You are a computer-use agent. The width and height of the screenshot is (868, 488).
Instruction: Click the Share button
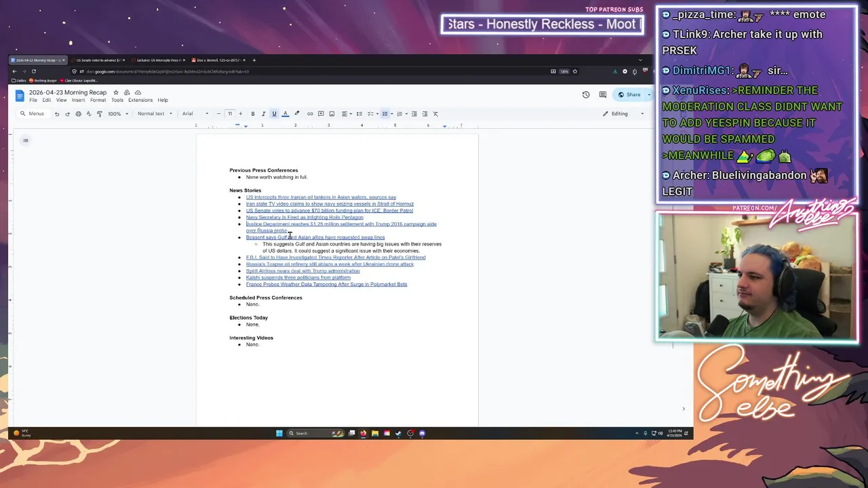(x=629, y=95)
